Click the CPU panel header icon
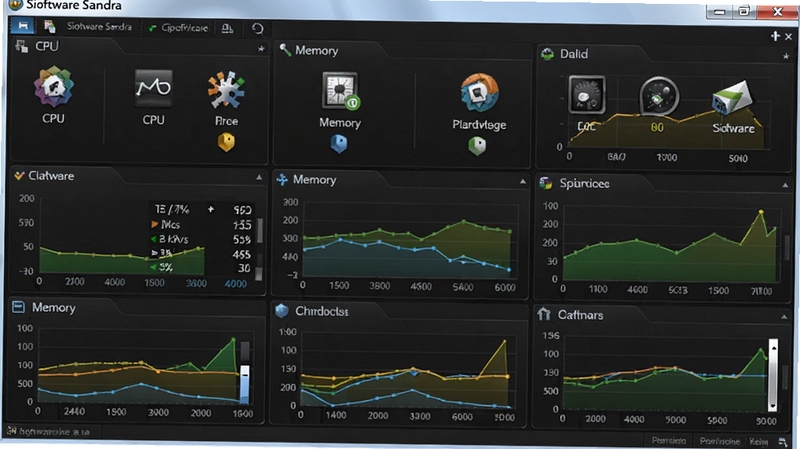This screenshot has height=449, width=800. (21, 46)
